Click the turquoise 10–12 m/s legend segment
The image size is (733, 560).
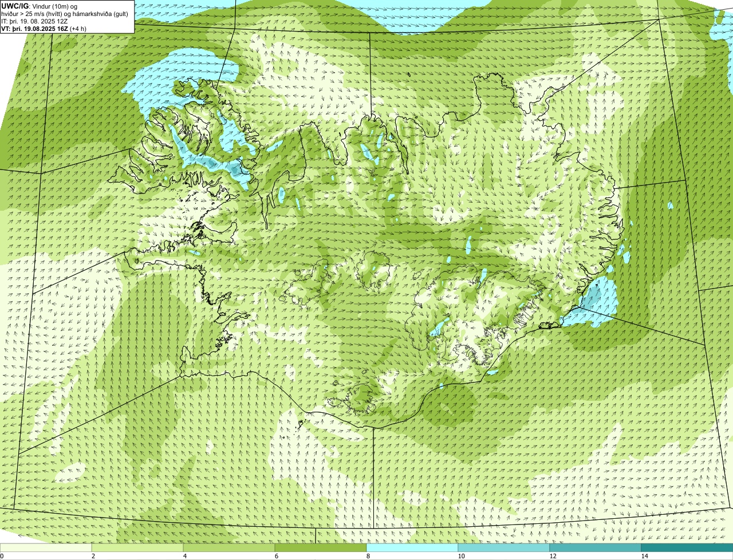[x=504, y=547]
